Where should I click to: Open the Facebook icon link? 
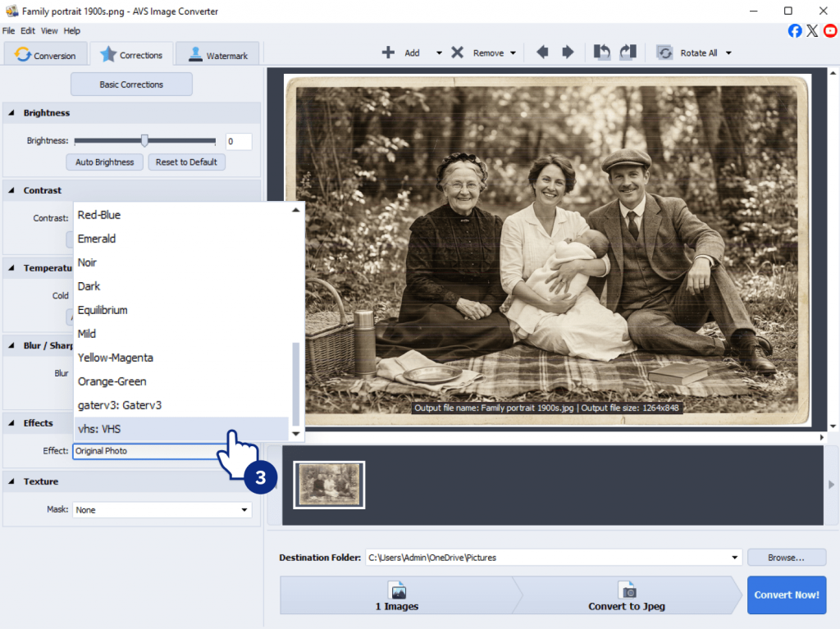(795, 30)
